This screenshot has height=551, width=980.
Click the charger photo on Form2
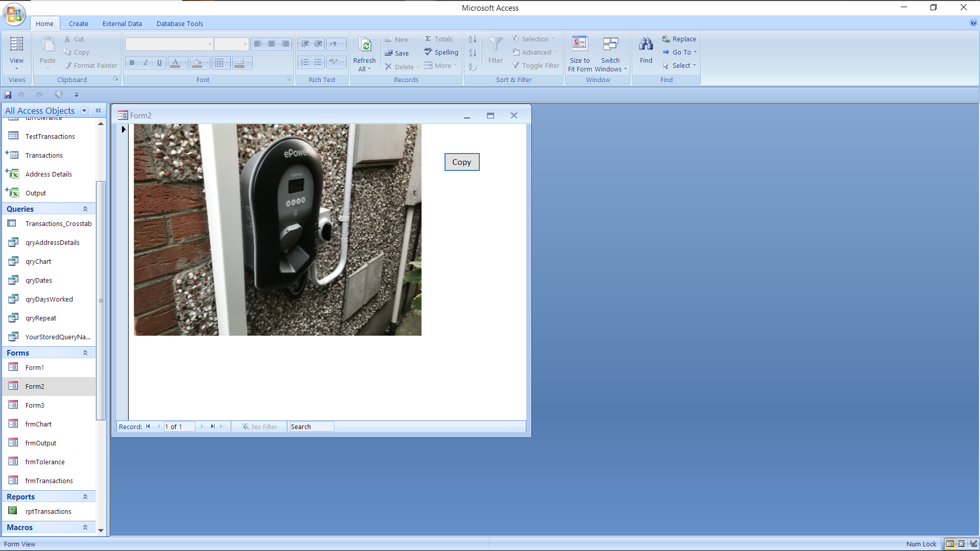click(278, 230)
